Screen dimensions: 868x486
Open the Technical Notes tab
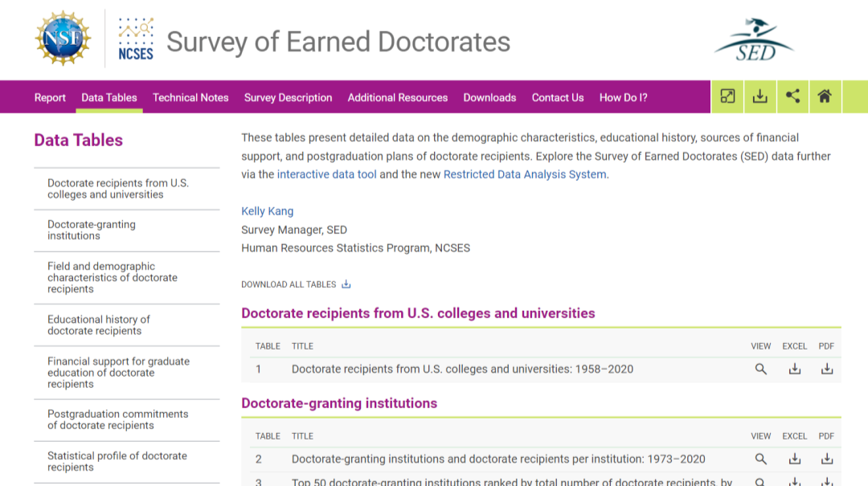[x=190, y=98]
